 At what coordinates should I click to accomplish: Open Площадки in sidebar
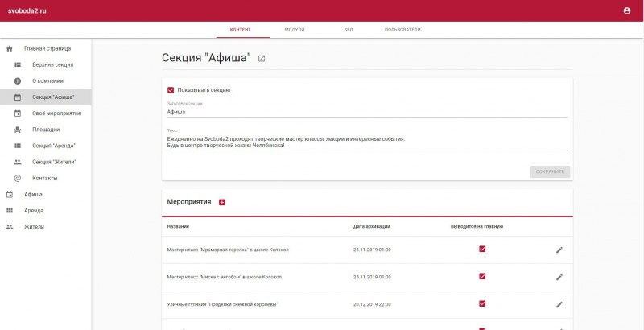point(46,130)
